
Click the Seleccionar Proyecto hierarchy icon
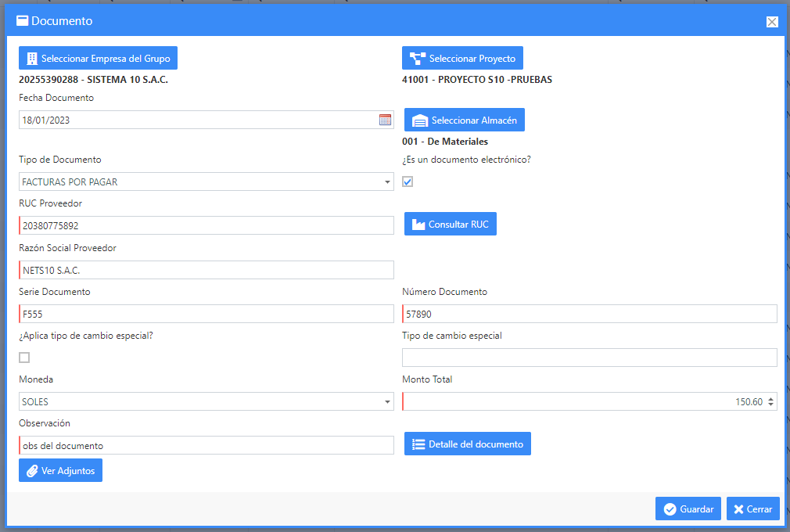pyautogui.click(x=417, y=59)
